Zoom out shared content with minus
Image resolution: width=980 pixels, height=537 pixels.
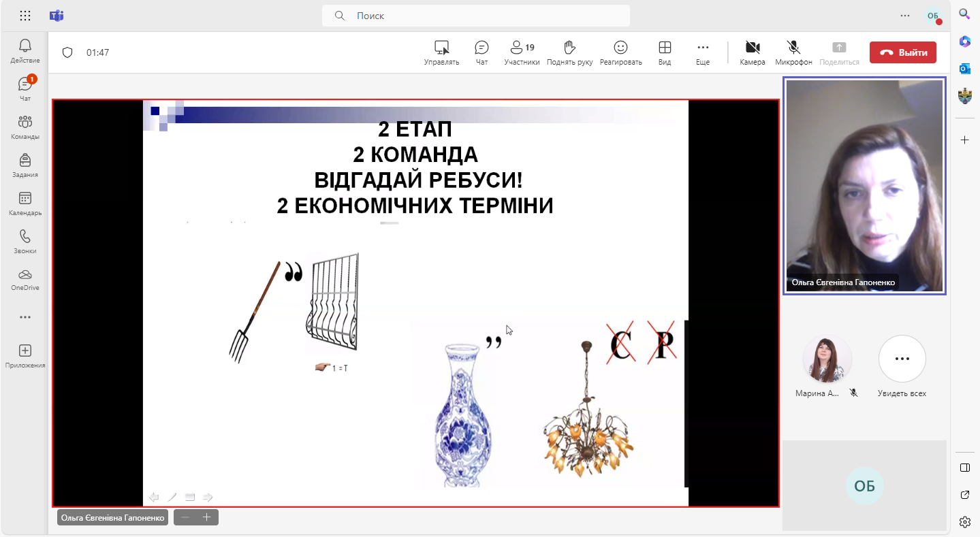tap(185, 517)
